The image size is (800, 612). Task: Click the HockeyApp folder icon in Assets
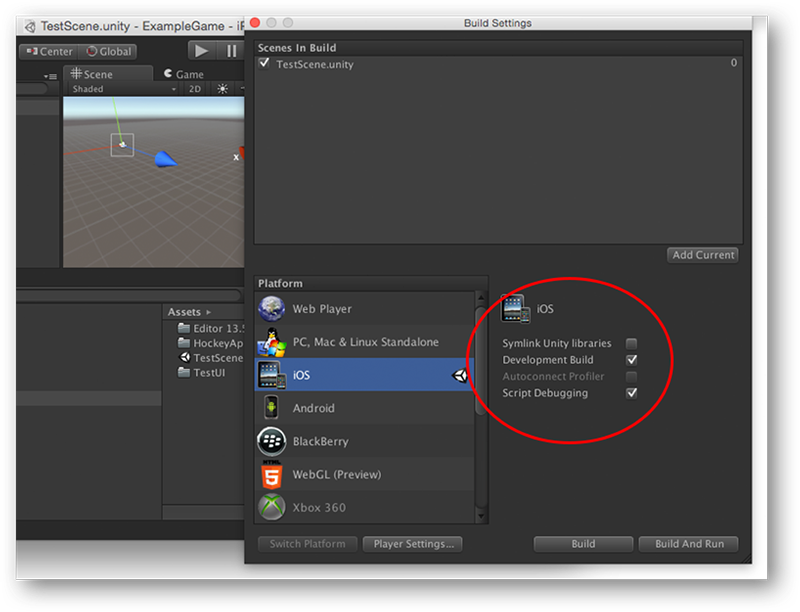click(184, 343)
